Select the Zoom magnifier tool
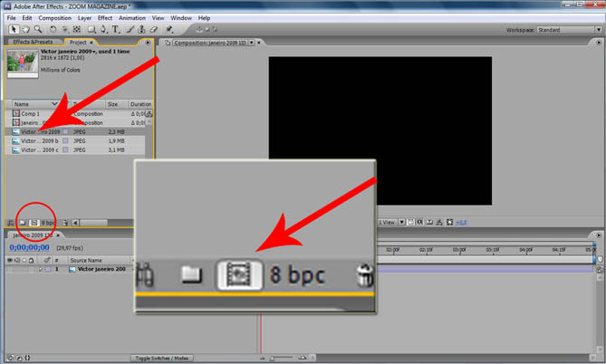Image resolution: width=606 pixels, height=364 pixels. [x=39, y=28]
